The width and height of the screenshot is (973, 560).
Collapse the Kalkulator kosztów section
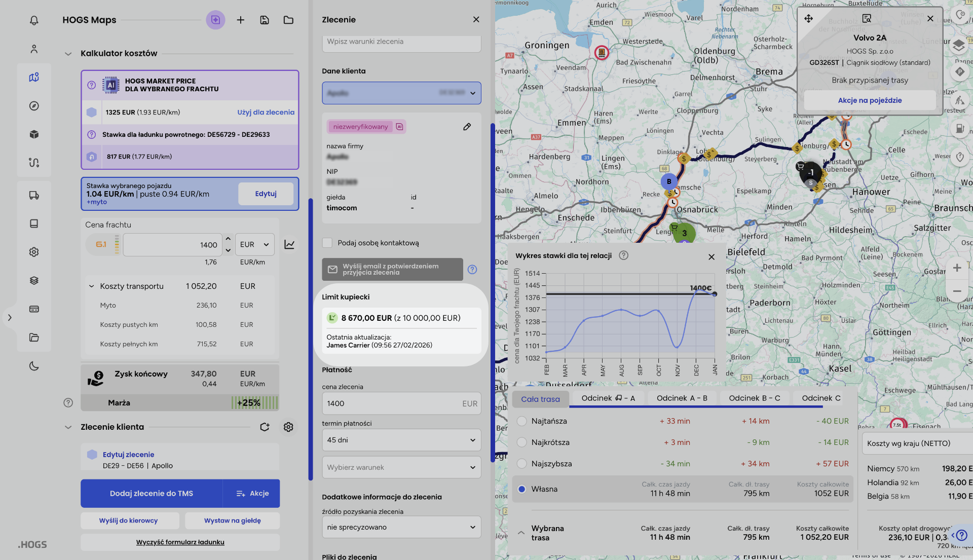[68, 54]
